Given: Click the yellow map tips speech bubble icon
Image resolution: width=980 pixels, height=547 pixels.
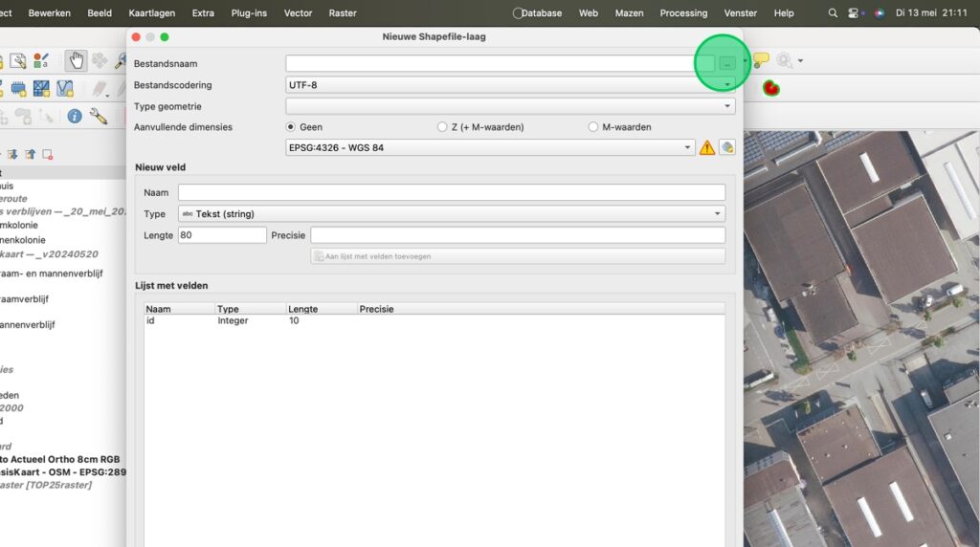Looking at the screenshot, I should [x=761, y=61].
